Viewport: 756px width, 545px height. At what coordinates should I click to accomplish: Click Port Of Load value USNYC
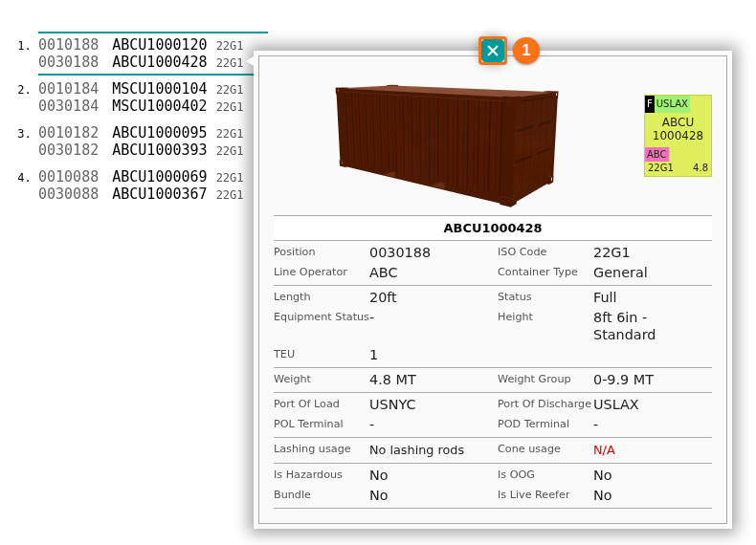point(392,404)
